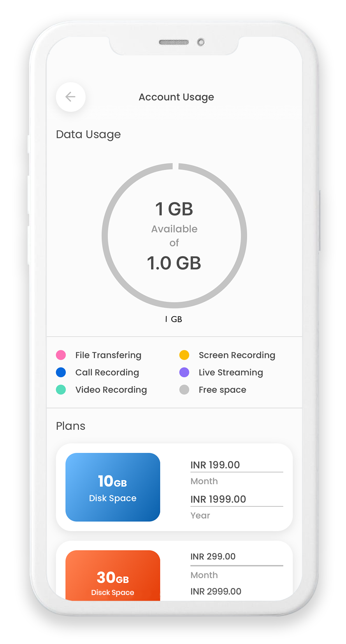The height and width of the screenshot is (644, 346).
Task: Click the yellow Screen Recording dot
Action: (x=184, y=355)
